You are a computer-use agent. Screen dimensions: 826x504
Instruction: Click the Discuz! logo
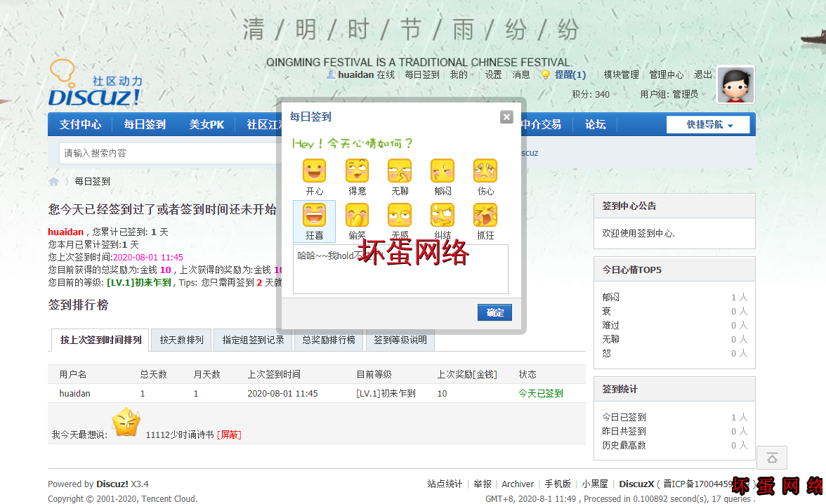[x=96, y=84]
